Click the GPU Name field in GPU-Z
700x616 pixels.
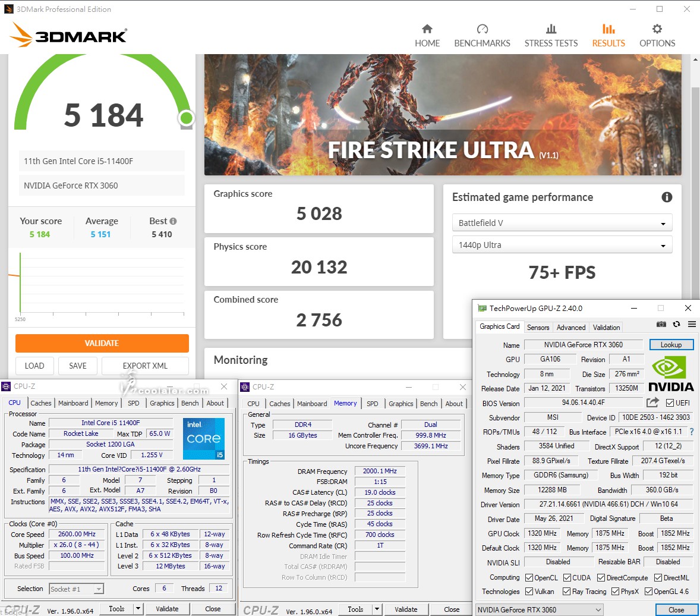(583, 345)
